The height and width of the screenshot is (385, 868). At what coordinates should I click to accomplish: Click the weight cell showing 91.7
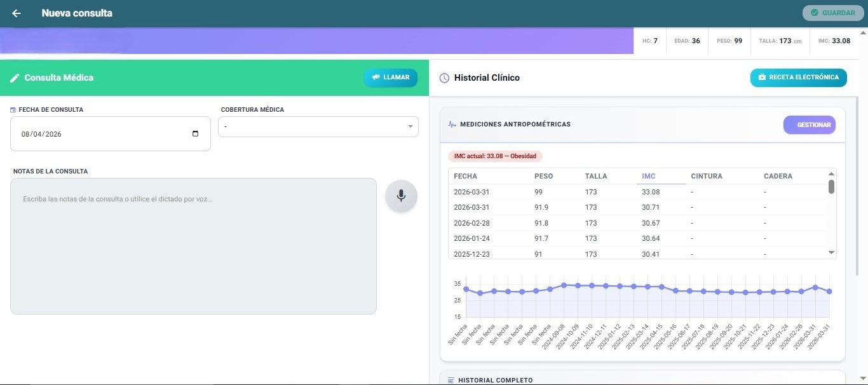point(541,238)
